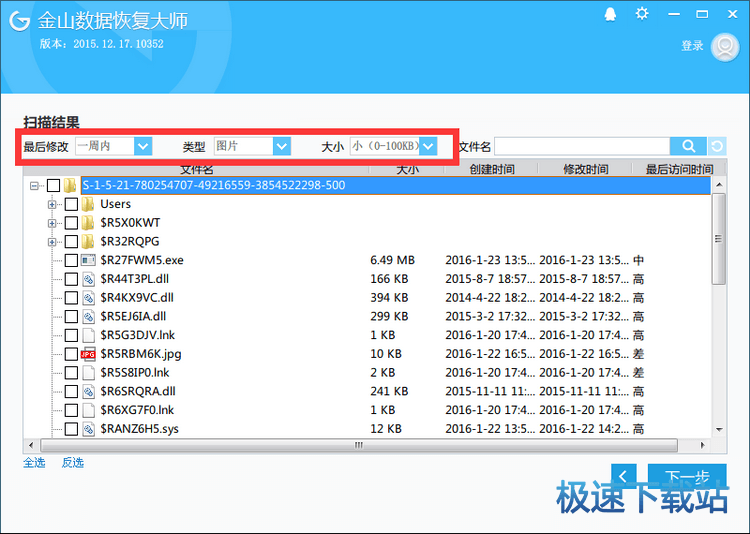The width and height of the screenshot is (750, 534).
Task: Expand the $R32RQPG folder node
Action: [52, 242]
